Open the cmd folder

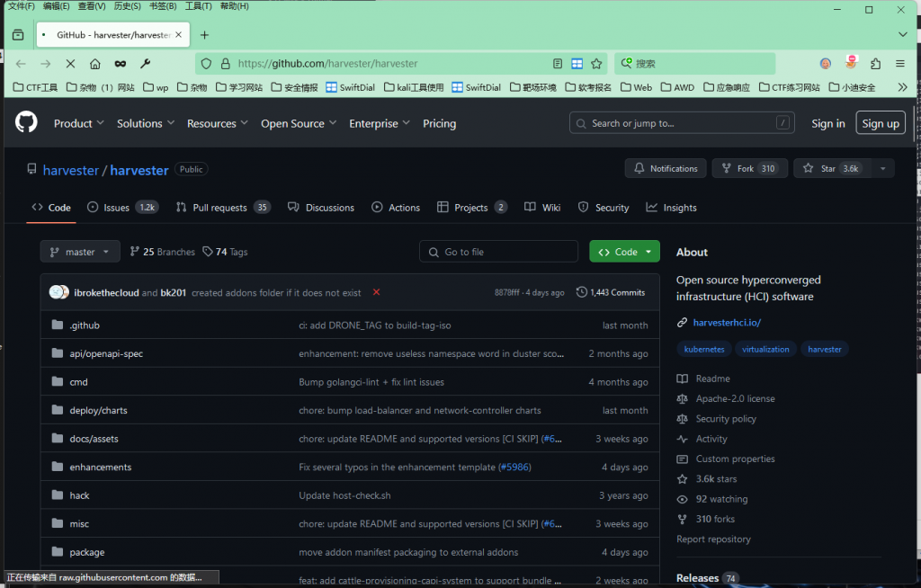point(79,382)
